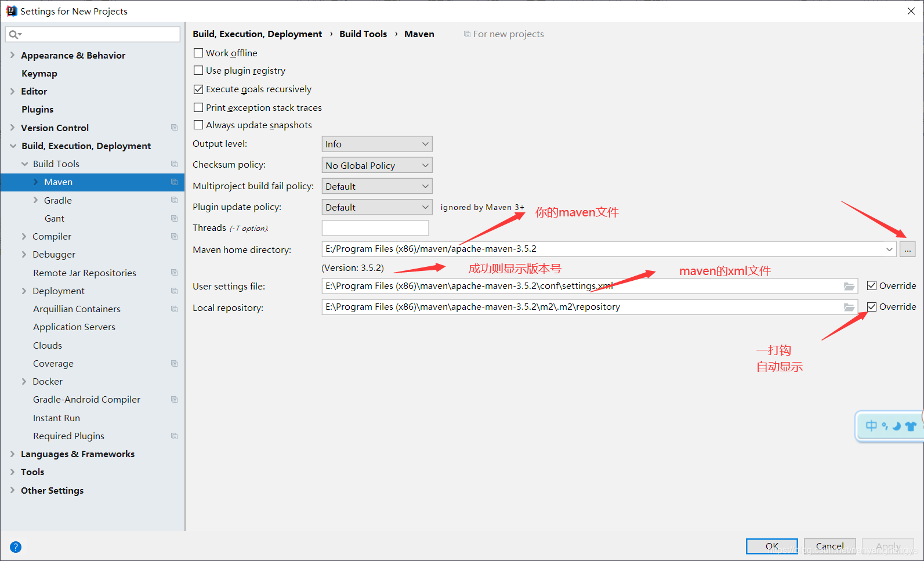Click the project-level icon next to Maven
This screenshot has height=561, width=924.
click(174, 182)
